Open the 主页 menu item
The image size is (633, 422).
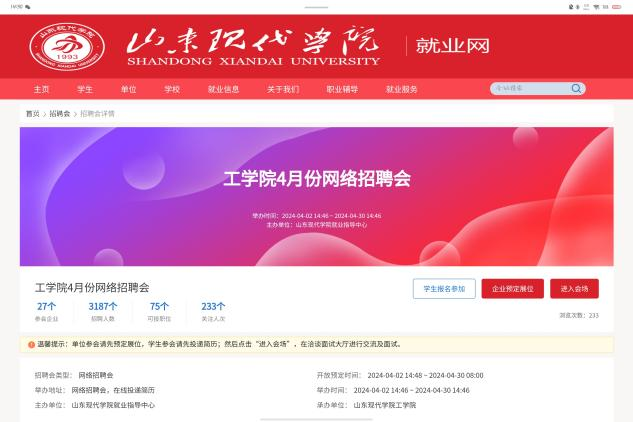coord(41,89)
